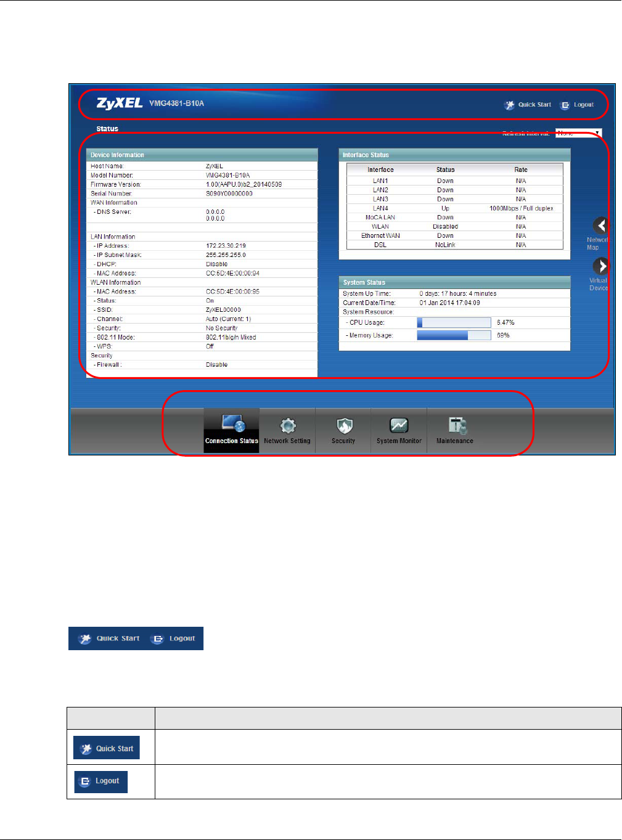
Task: Click the LAN4 interface row
Action: 455,208
